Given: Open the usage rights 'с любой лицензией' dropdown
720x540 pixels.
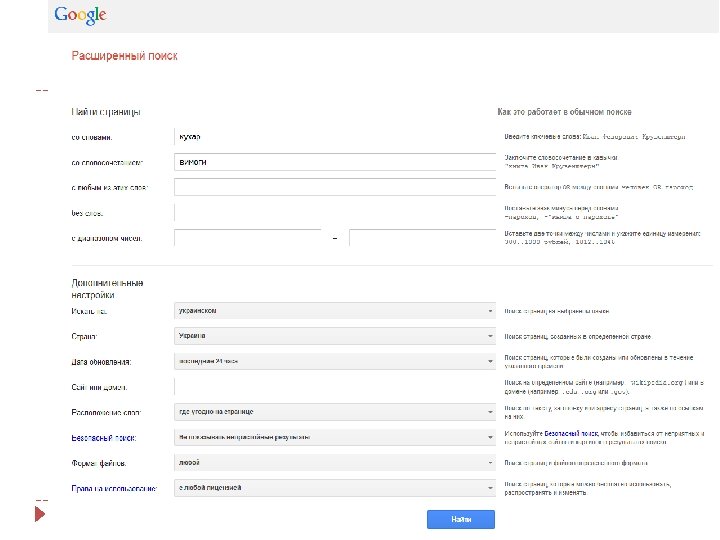Looking at the screenshot, I should coord(335,488).
